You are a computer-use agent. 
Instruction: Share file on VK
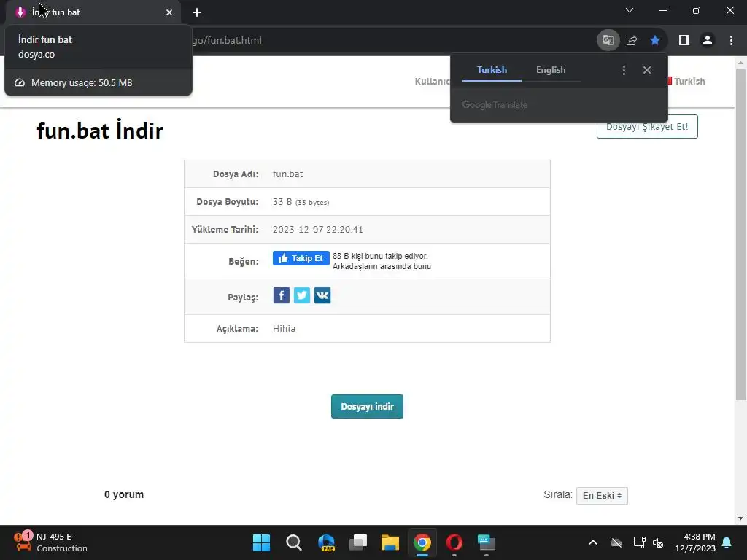[x=322, y=295]
